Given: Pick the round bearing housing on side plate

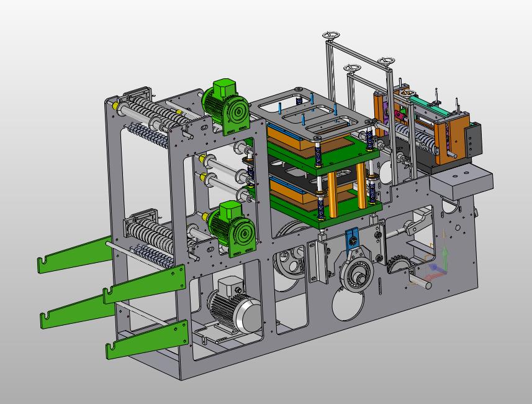Looking at the screenshot, I should [356, 274].
